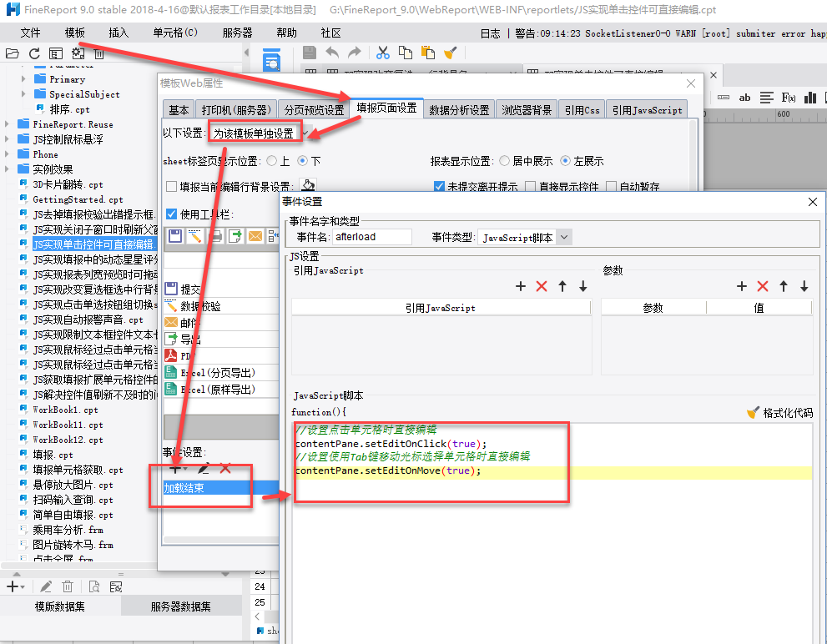Choose 居中展示 report position
The height and width of the screenshot is (644, 827).
[504, 160]
